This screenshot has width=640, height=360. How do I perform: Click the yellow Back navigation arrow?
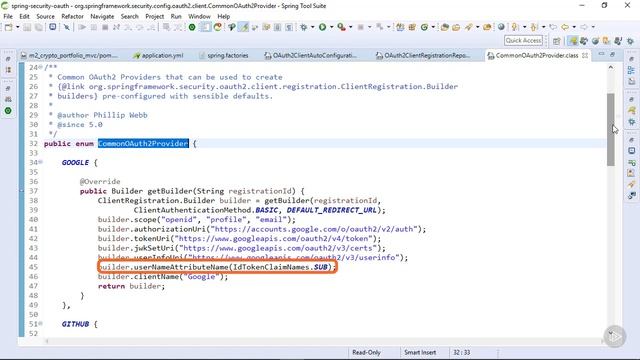565,27
